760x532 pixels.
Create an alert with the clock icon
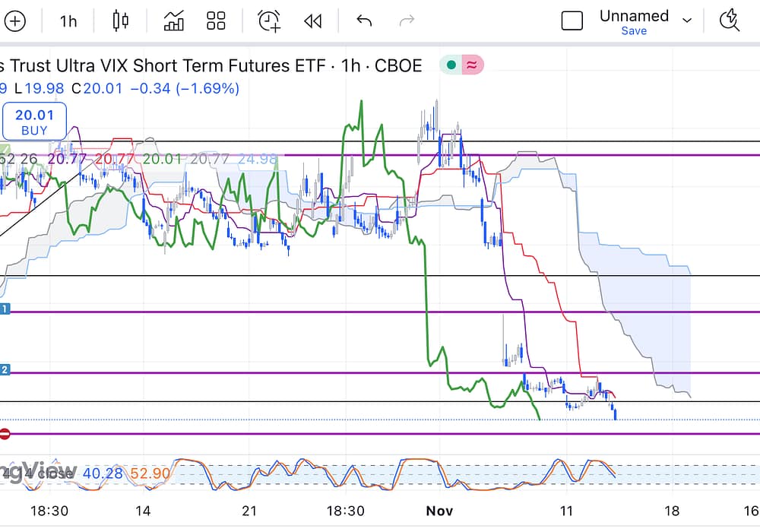click(269, 21)
